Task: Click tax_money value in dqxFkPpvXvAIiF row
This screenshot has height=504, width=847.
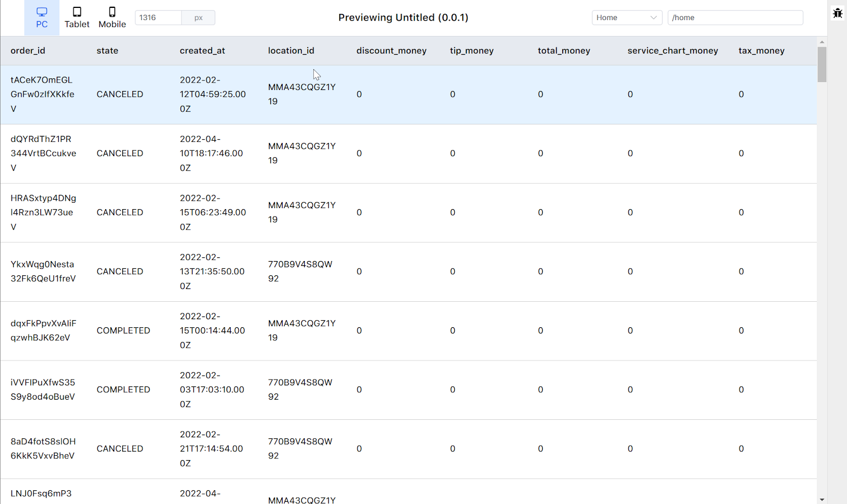Action: tap(741, 330)
